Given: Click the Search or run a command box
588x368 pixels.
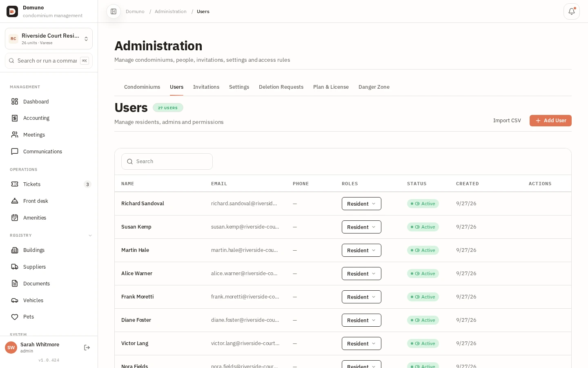Looking at the screenshot, I should [49, 61].
